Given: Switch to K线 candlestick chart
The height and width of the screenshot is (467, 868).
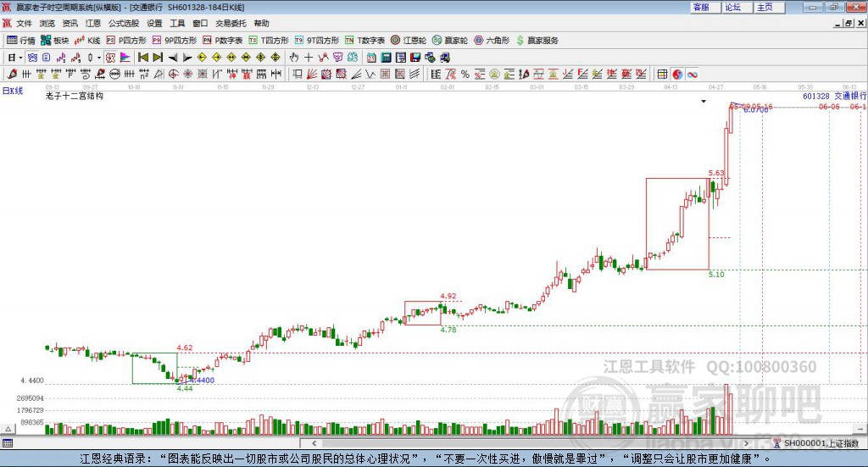Looking at the screenshot, I should tap(87, 41).
